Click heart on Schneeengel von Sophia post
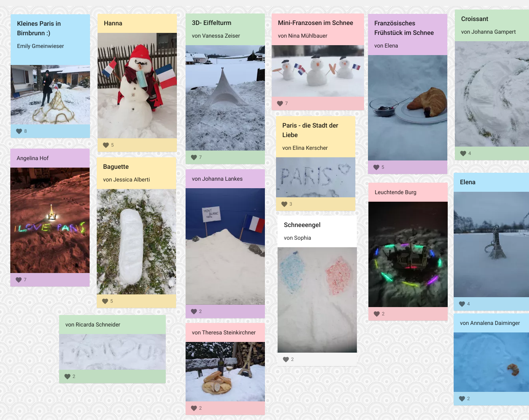The width and height of the screenshot is (529, 420). [x=286, y=359]
